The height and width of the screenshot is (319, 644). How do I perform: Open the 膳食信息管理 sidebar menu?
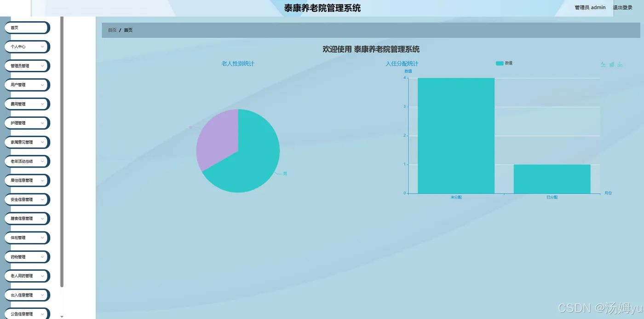coord(27,219)
